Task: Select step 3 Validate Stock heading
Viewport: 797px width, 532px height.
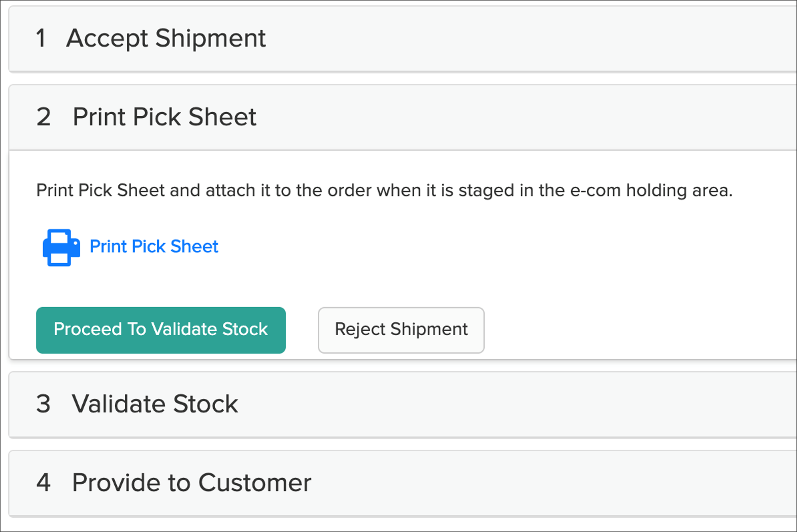Action: click(155, 405)
